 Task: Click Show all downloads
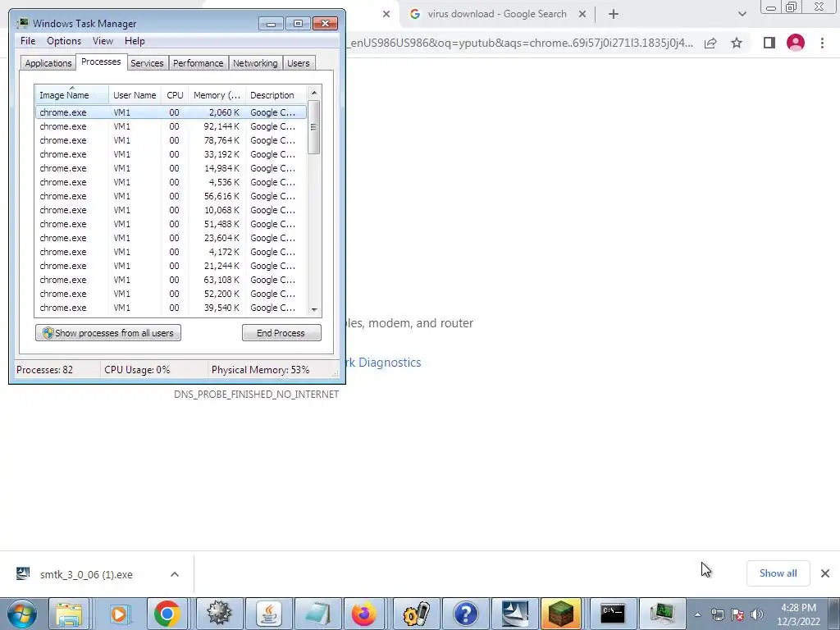click(778, 573)
